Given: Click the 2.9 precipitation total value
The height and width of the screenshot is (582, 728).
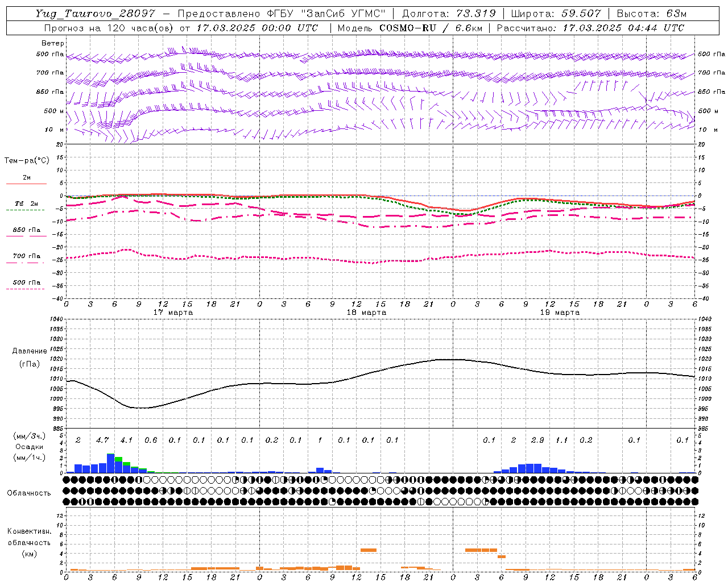Looking at the screenshot, I should click(537, 440).
